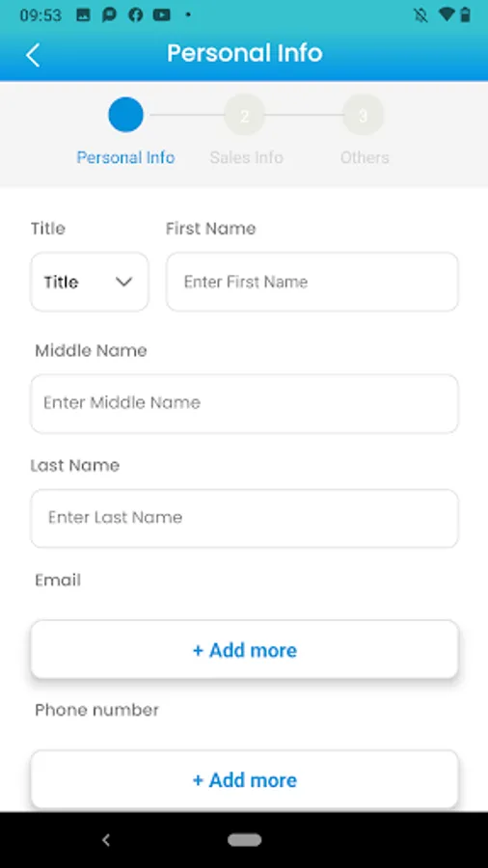Image resolution: width=488 pixels, height=868 pixels.
Task: Focus the Enter Middle Name field
Action: click(245, 403)
